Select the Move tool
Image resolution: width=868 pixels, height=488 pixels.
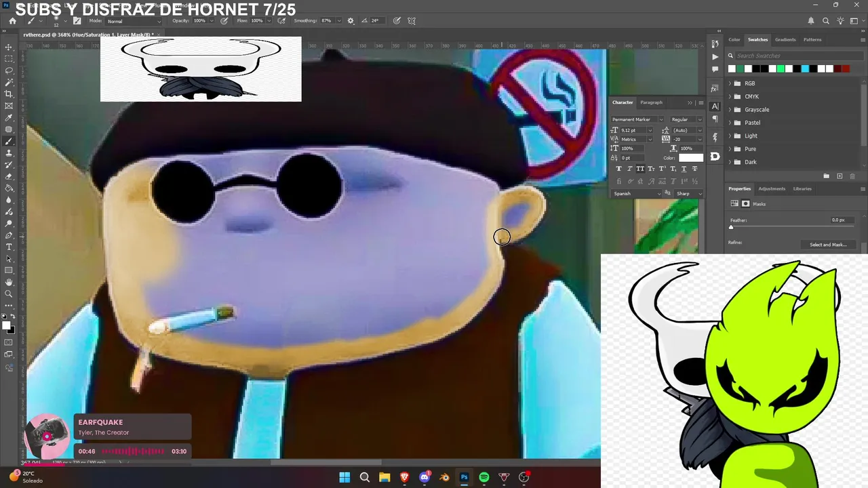(9, 47)
